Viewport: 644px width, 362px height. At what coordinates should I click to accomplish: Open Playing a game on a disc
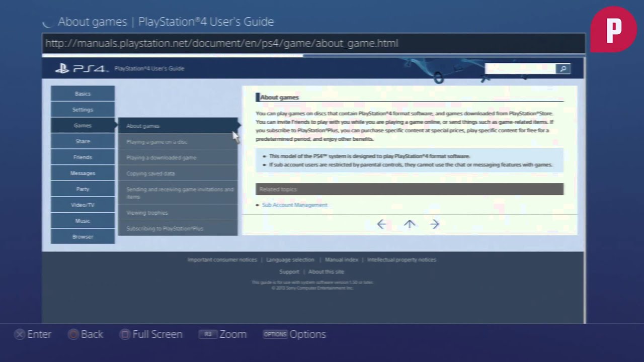178,142
